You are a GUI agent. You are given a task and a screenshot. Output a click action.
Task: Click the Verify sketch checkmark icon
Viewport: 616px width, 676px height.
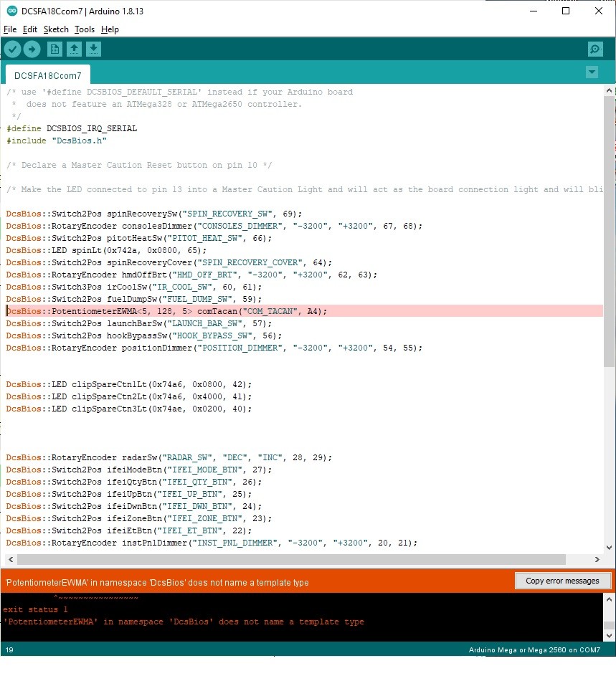[x=12, y=49]
